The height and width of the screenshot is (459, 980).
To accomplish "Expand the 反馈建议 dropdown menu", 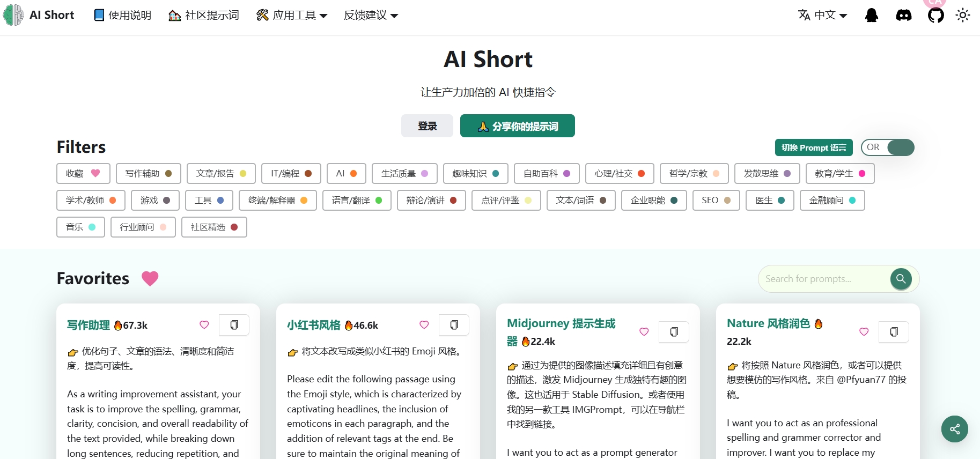I will (x=371, y=15).
